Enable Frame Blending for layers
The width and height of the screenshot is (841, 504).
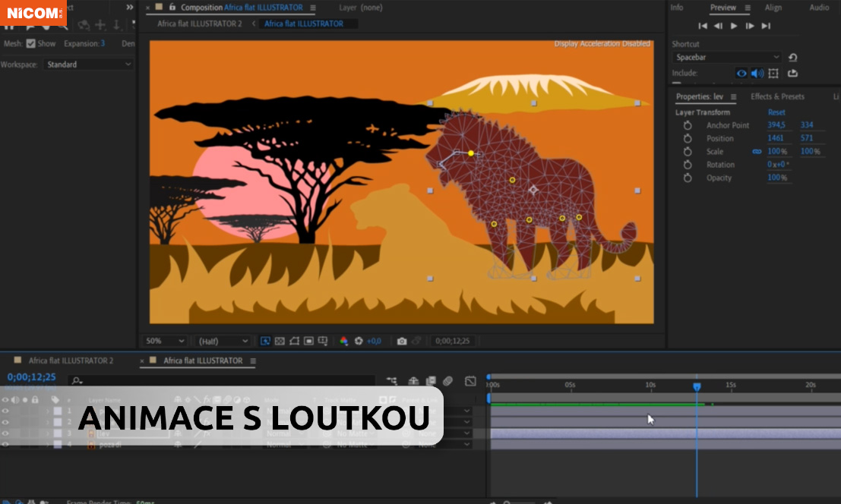pos(431,381)
